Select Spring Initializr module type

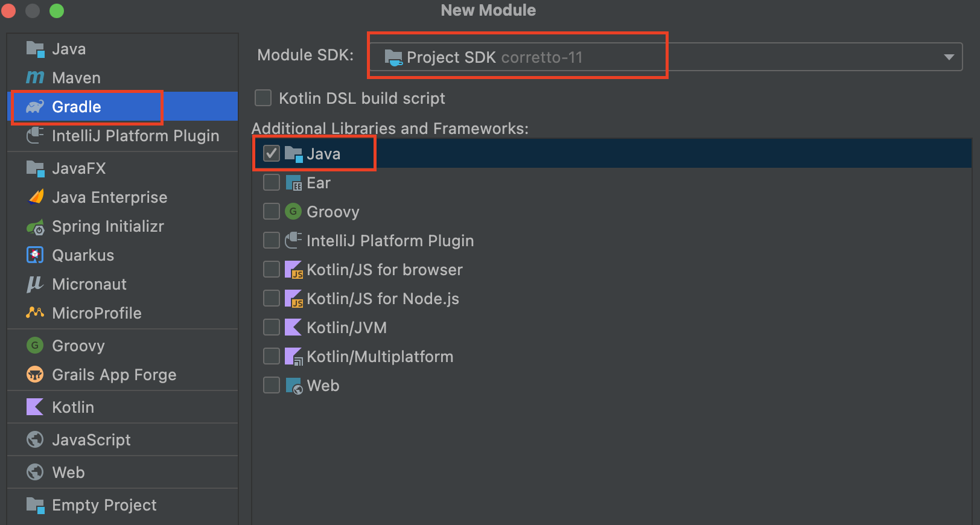[122, 226]
